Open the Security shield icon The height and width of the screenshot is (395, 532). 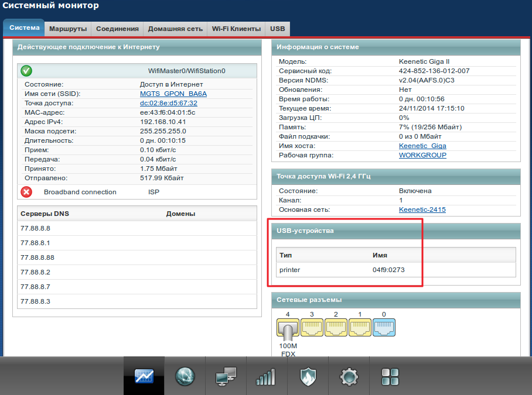[308, 376]
